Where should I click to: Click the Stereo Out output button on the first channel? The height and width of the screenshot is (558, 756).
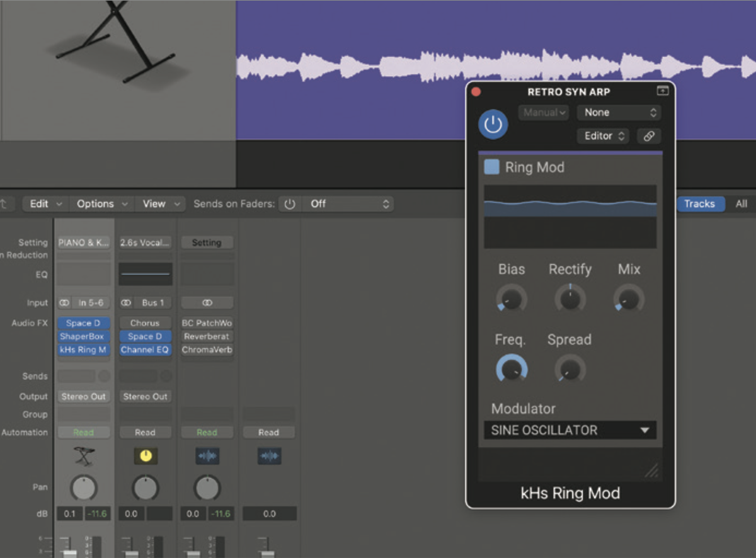pos(83,396)
